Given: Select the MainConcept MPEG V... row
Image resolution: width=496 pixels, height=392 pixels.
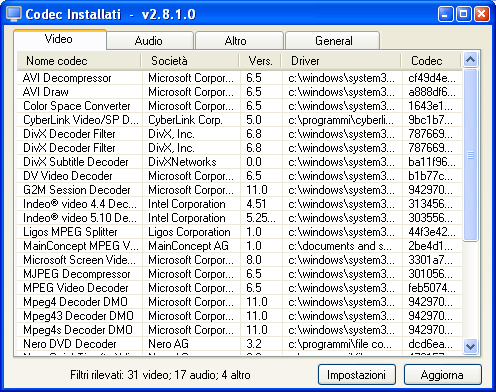Looking at the screenshot, I should point(239,246).
